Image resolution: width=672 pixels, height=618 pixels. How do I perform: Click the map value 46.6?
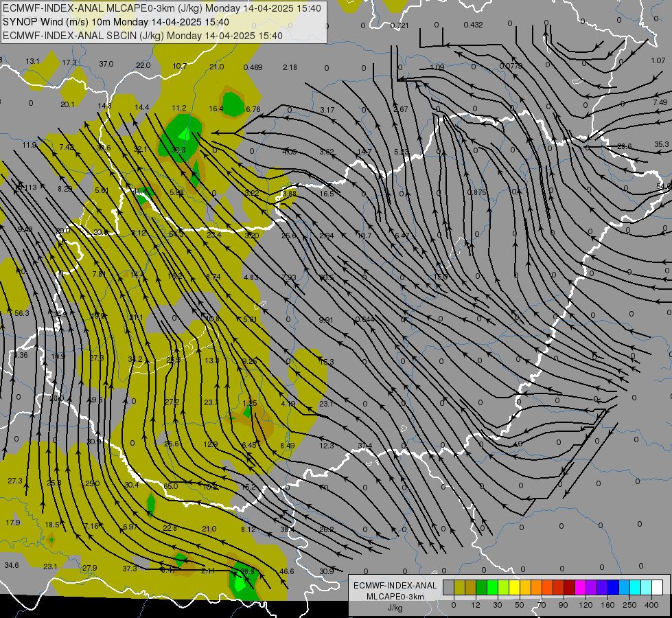point(287,571)
